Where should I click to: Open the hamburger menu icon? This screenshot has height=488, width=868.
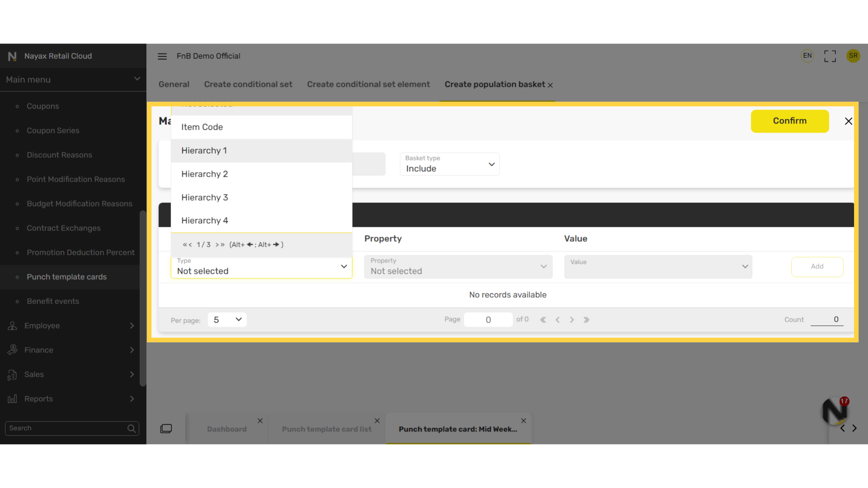(162, 56)
